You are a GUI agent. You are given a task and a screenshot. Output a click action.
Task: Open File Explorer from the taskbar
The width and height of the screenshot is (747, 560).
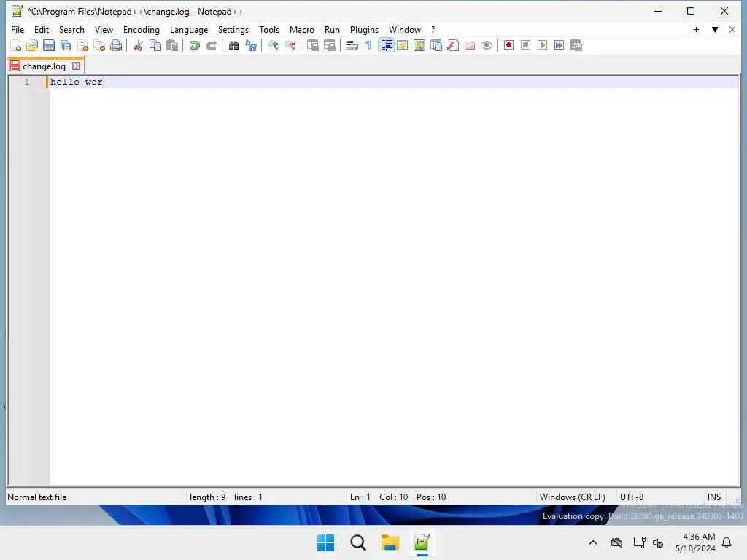pyautogui.click(x=390, y=542)
